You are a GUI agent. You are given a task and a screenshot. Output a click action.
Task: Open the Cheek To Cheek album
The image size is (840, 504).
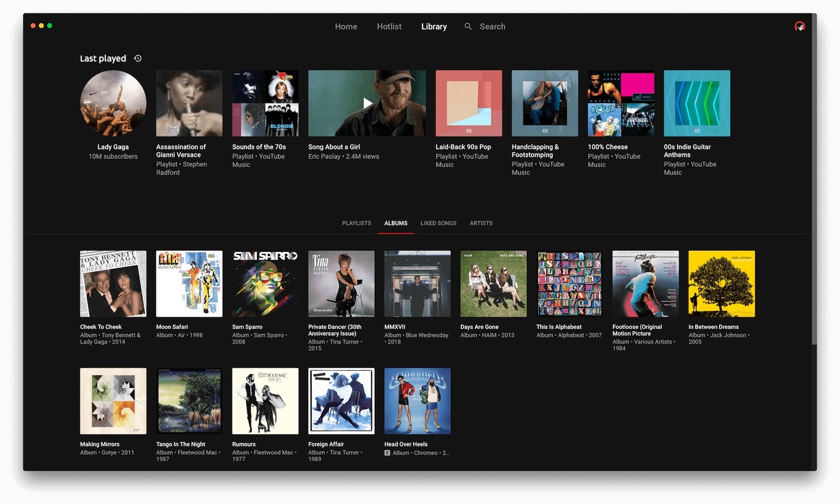(x=113, y=283)
